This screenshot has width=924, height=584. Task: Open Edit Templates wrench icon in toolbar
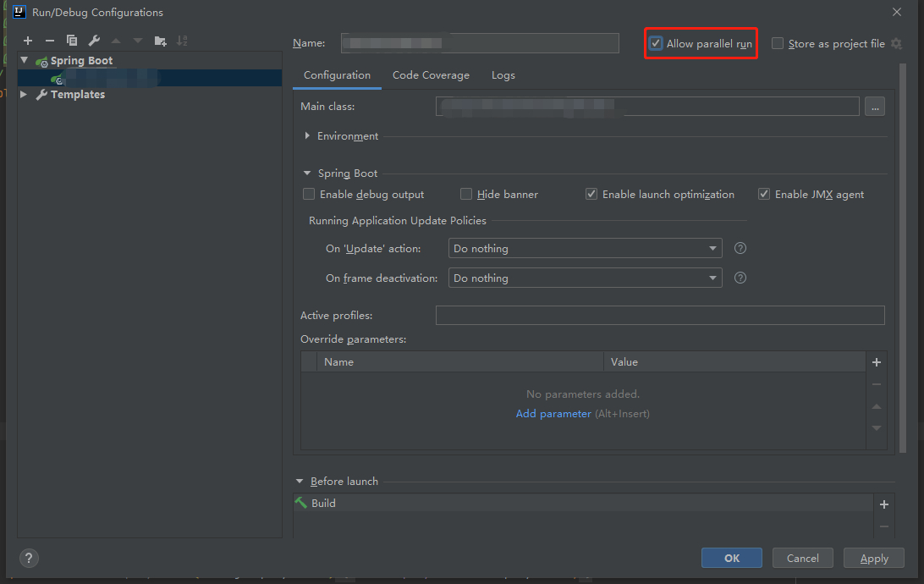(x=94, y=41)
